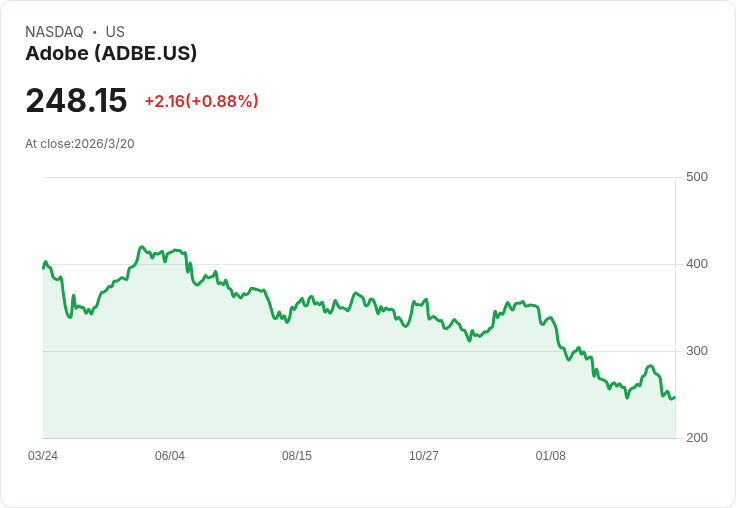Select the 10/27 date on x-axis
736x508 pixels.
point(424,456)
